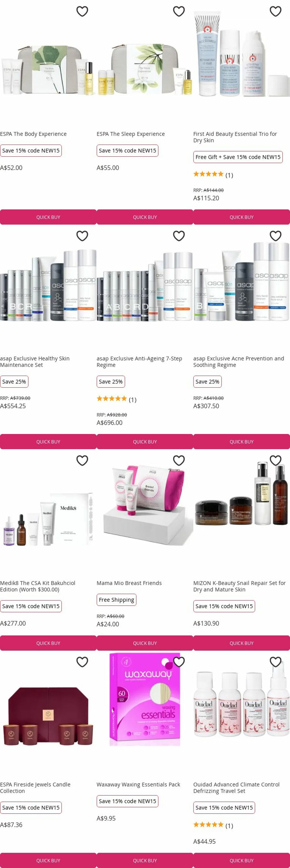
Task: Quick buy Mama Mio Breast Friends
Action: 145,643
